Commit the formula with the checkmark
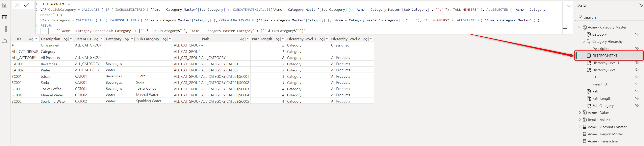Image resolution: width=644 pixels, height=146 pixels. (x=27, y=5)
